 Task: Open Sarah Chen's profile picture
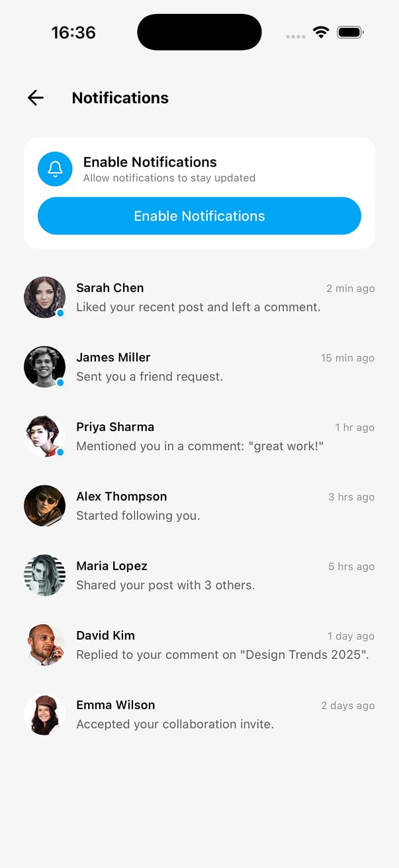44,297
